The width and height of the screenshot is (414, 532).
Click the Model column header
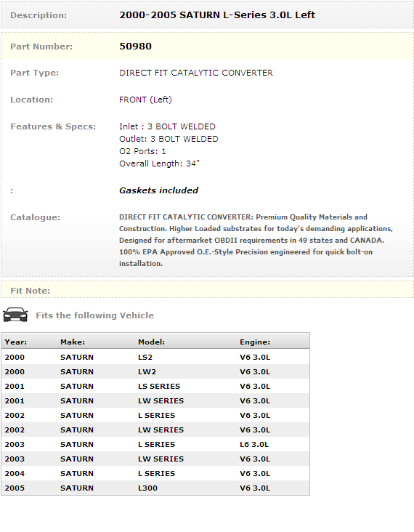tap(151, 342)
